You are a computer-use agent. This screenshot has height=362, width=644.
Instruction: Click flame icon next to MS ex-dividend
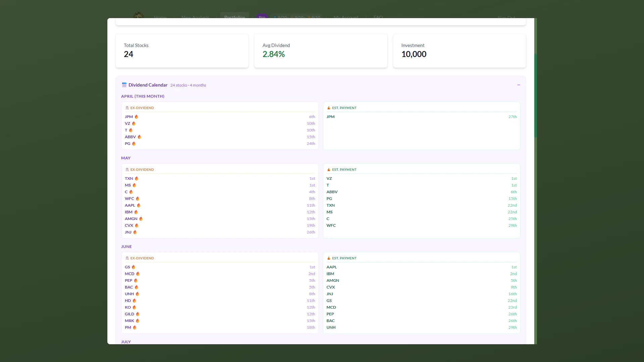tap(134, 185)
